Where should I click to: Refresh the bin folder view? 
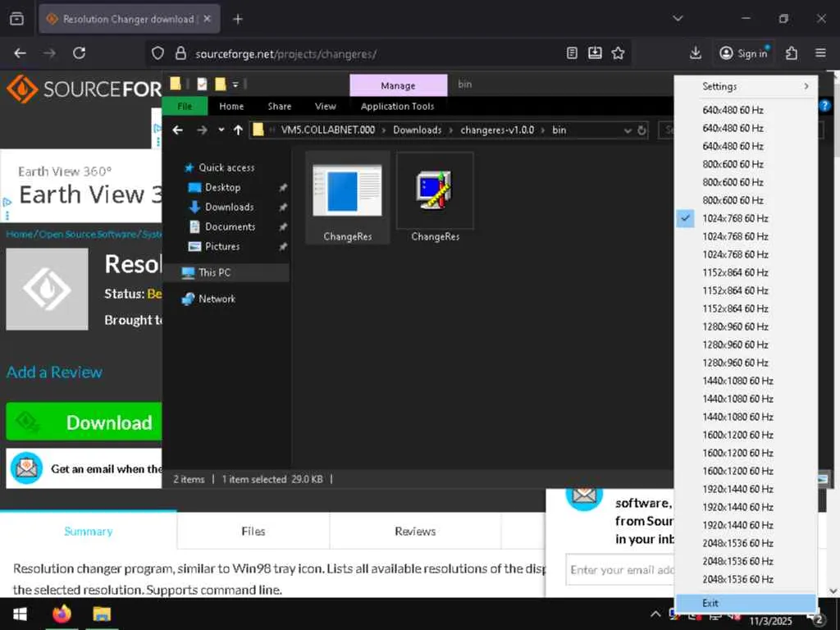(x=641, y=130)
